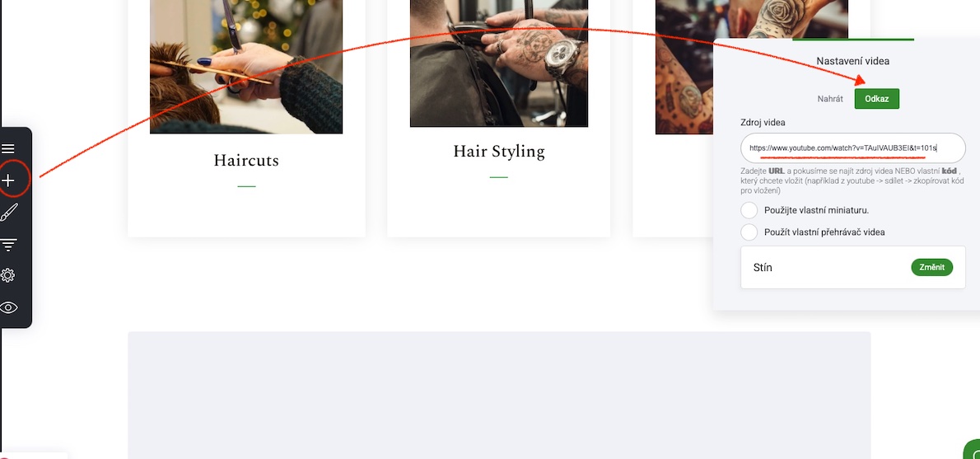Viewport: 980px width, 459px height.
Task: Click the Změnit button for Stín
Action: point(932,268)
